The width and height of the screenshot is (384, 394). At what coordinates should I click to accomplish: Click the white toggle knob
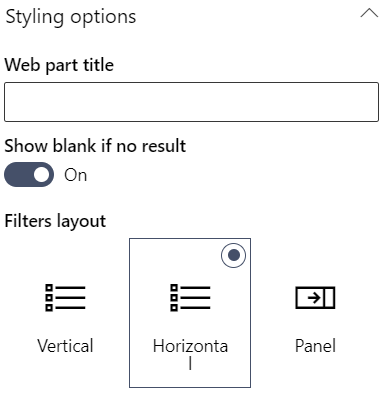(x=41, y=174)
